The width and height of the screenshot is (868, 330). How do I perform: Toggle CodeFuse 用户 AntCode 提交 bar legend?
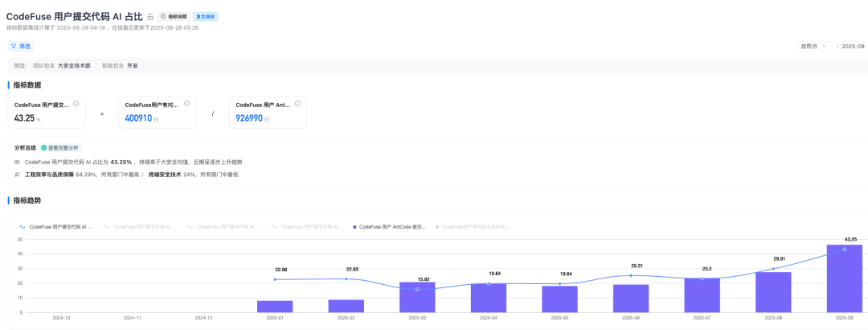(389, 227)
